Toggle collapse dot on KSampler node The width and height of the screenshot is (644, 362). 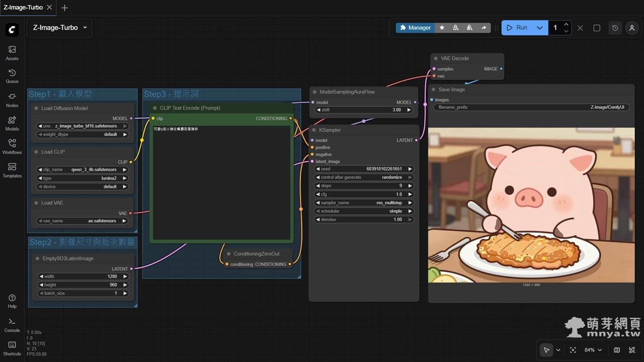(314, 130)
